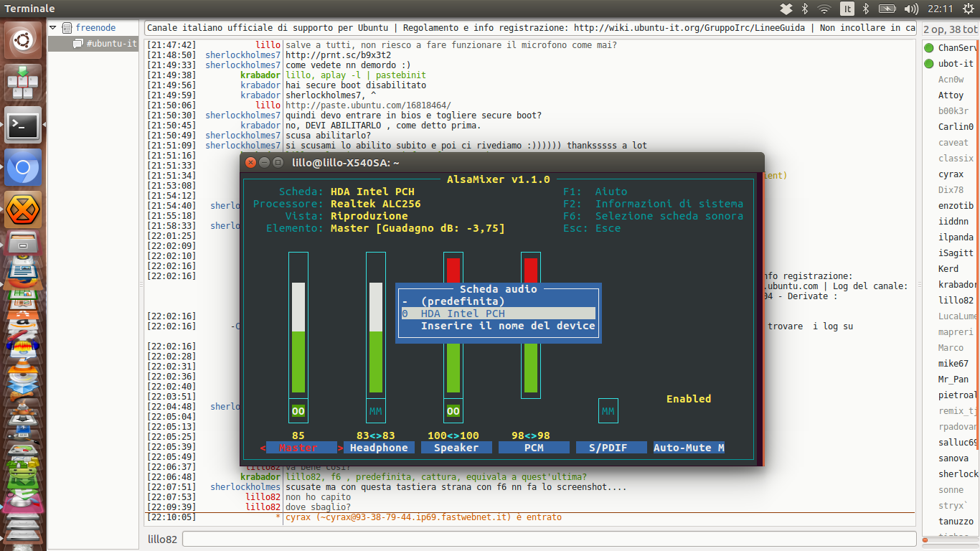The width and height of the screenshot is (980, 551).
Task: Toggle Headphone mute box showing MM
Action: tap(376, 411)
